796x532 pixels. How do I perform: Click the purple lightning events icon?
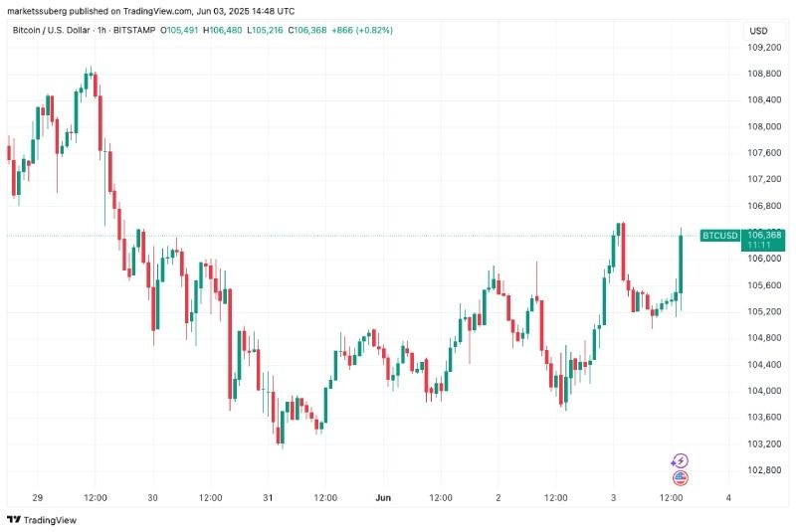click(x=680, y=460)
